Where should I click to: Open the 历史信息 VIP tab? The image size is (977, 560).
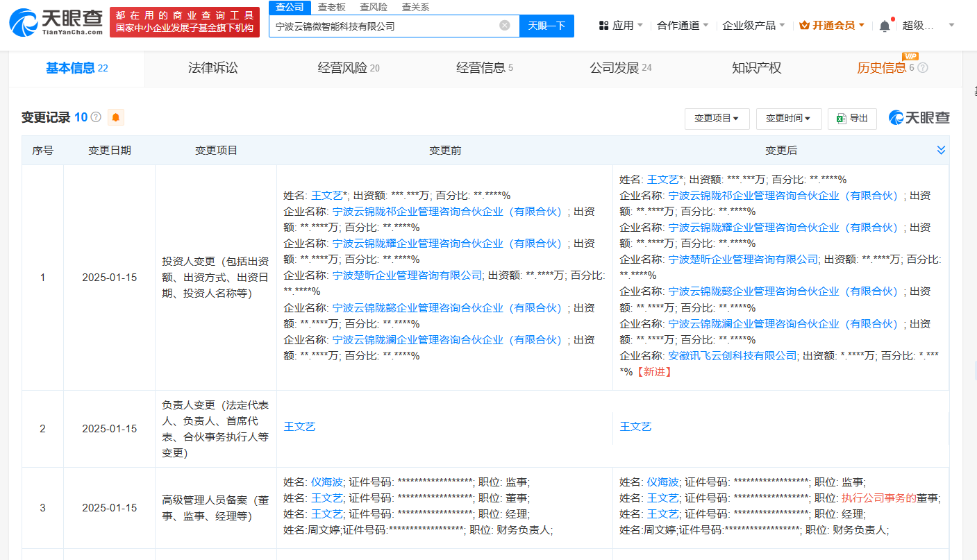[x=886, y=68]
